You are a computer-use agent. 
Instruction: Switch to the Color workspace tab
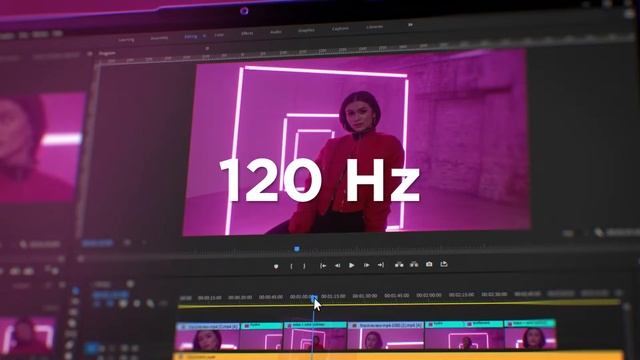(x=219, y=35)
